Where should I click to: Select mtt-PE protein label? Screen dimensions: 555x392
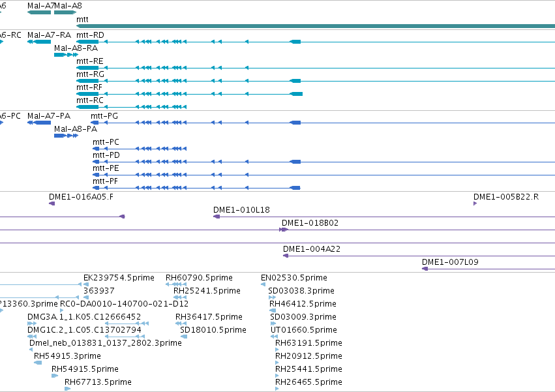(x=106, y=168)
